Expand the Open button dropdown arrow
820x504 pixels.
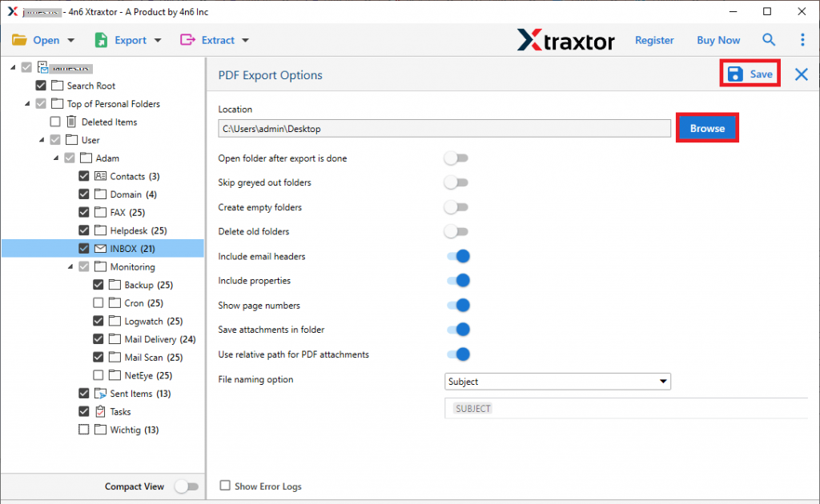tap(70, 39)
